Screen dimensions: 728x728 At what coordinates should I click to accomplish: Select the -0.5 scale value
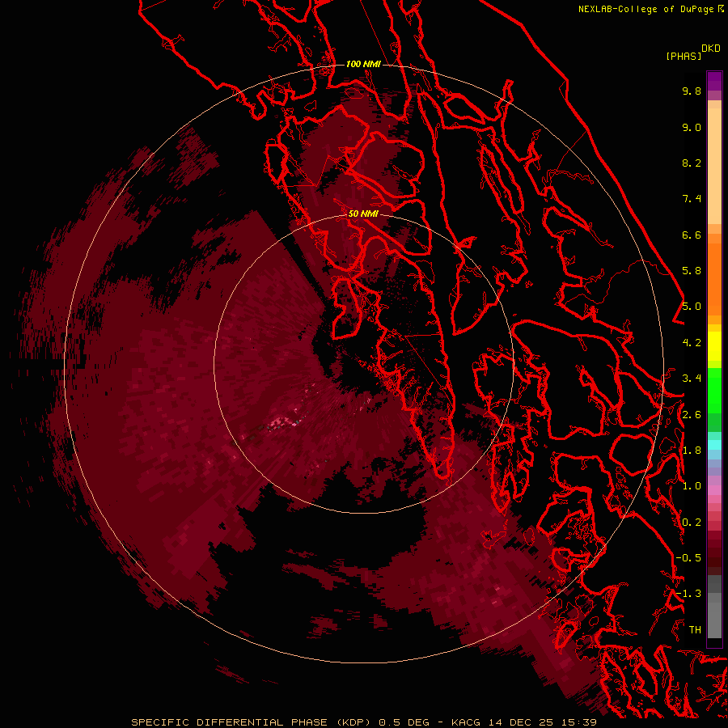pyautogui.click(x=688, y=558)
